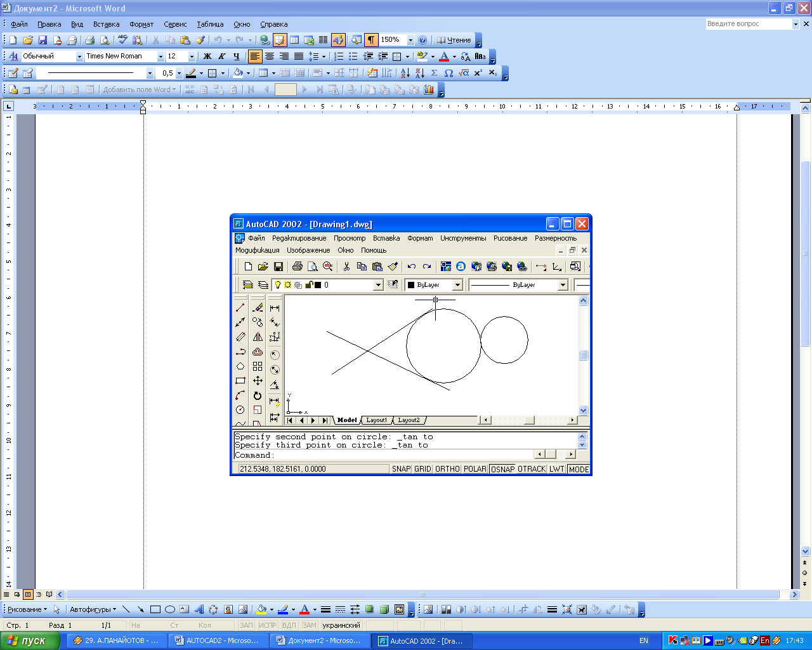This screenshot has height=650, width=812.
Task: Toggle the paragraph marks ¶ button
Action: pyautogui.click(x=371, y=40)
